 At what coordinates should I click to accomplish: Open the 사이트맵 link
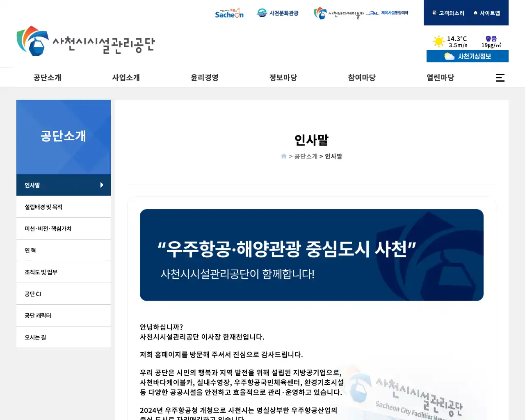point(487,13)
